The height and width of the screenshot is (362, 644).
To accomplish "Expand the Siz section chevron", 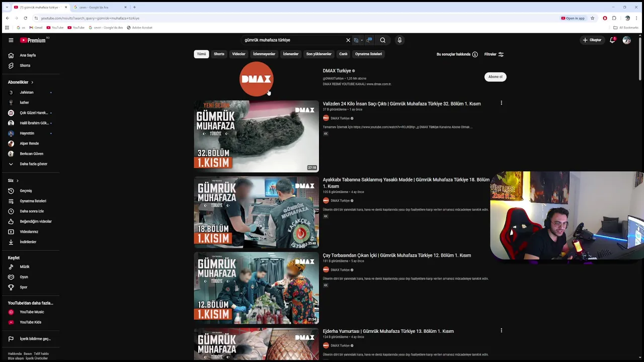I will [x=17, y=180].
